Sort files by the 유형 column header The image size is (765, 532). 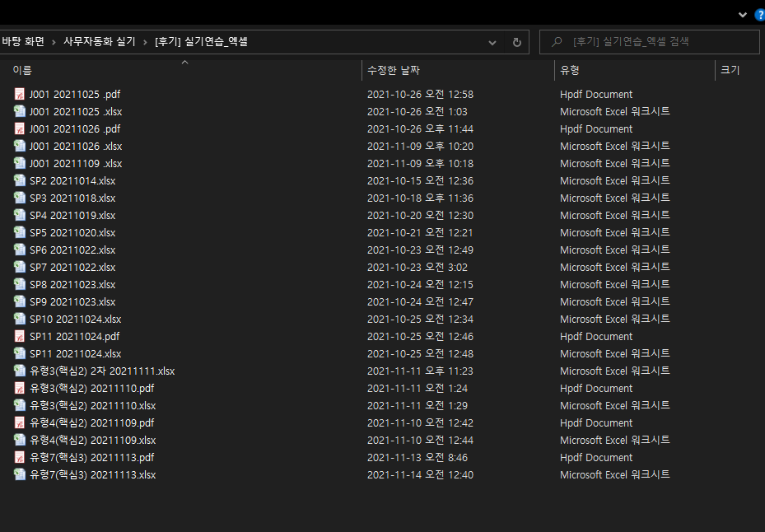570,71
